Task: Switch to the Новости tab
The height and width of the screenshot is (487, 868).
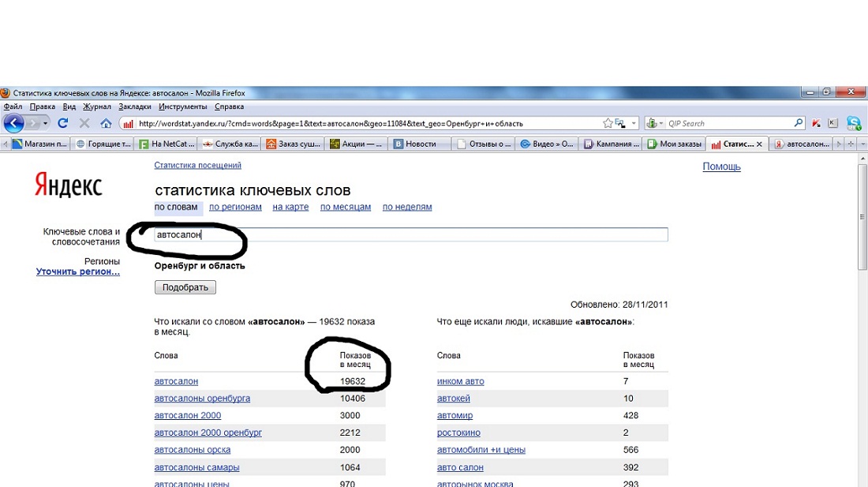Action: coord(420,144)
